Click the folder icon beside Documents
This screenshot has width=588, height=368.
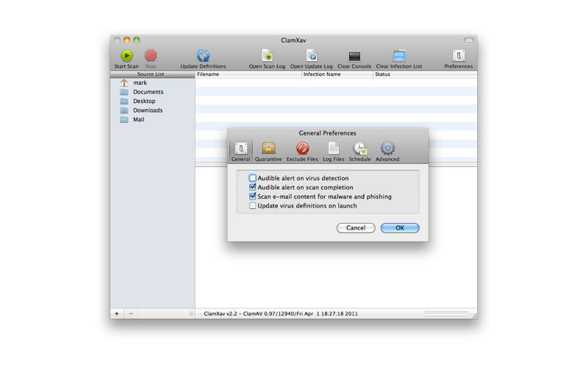[124, 92]
